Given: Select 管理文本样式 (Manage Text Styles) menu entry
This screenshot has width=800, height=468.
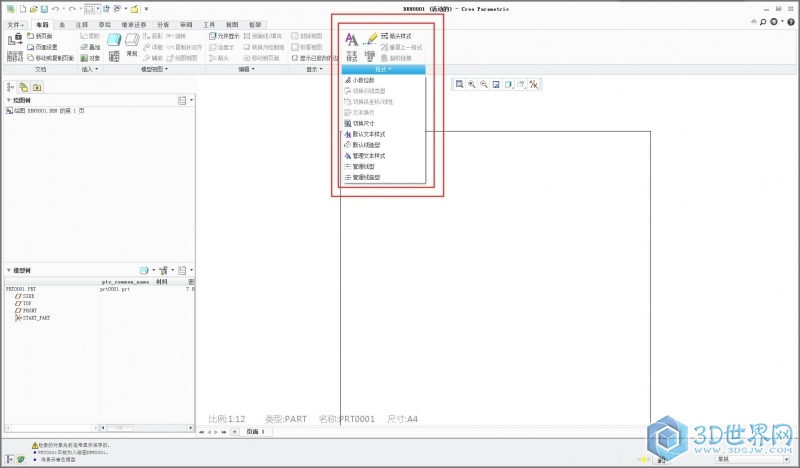Looking at the screenshot, I should click(x=383, y=156).
